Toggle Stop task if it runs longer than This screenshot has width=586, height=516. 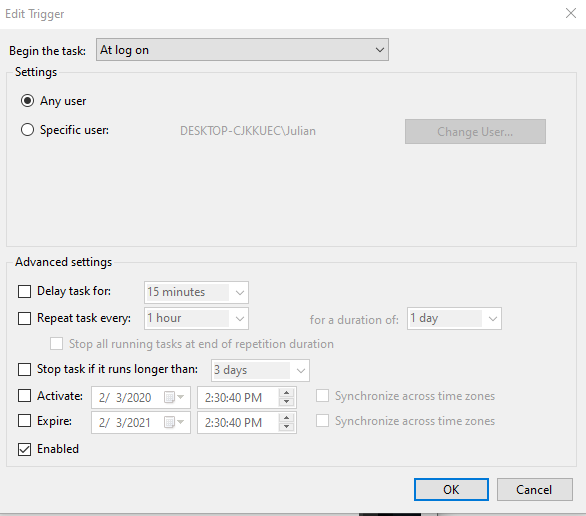point(25,370)
